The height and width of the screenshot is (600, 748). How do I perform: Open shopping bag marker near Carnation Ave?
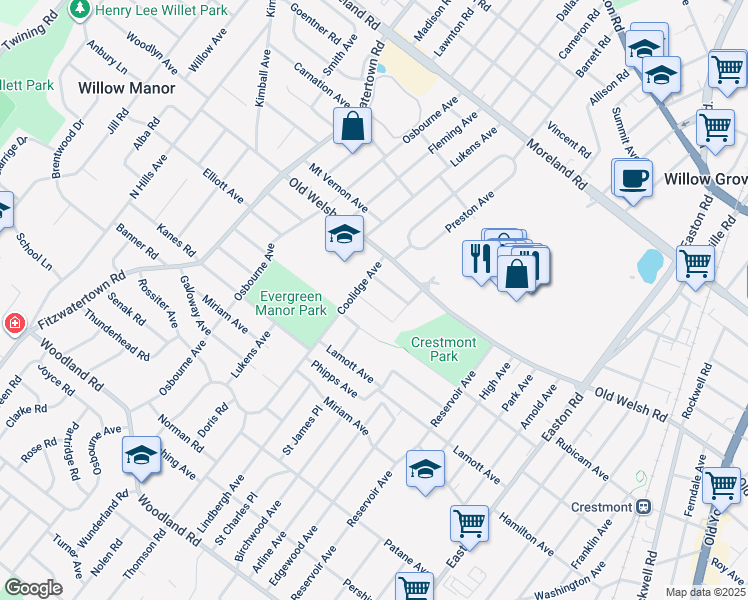click(352, 129)
